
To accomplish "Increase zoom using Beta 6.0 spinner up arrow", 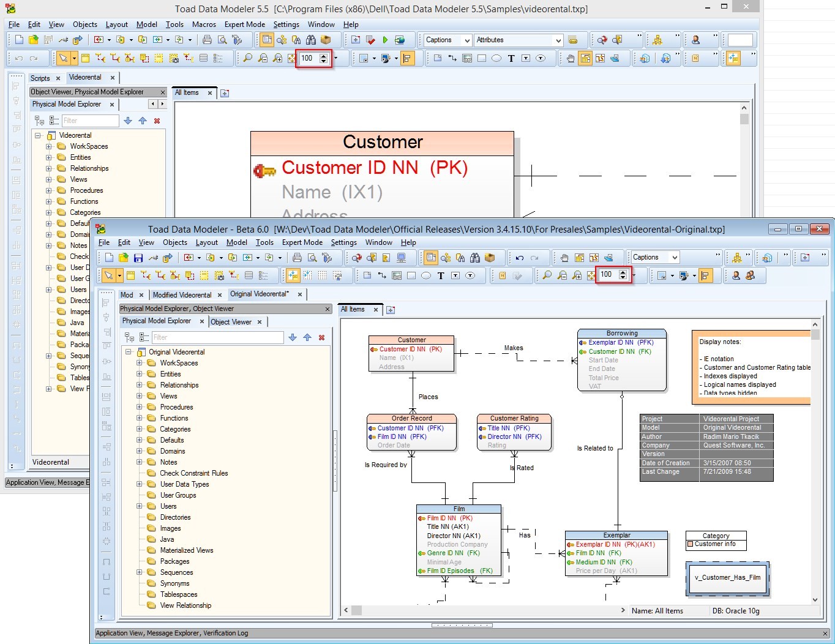I will 623,272.
